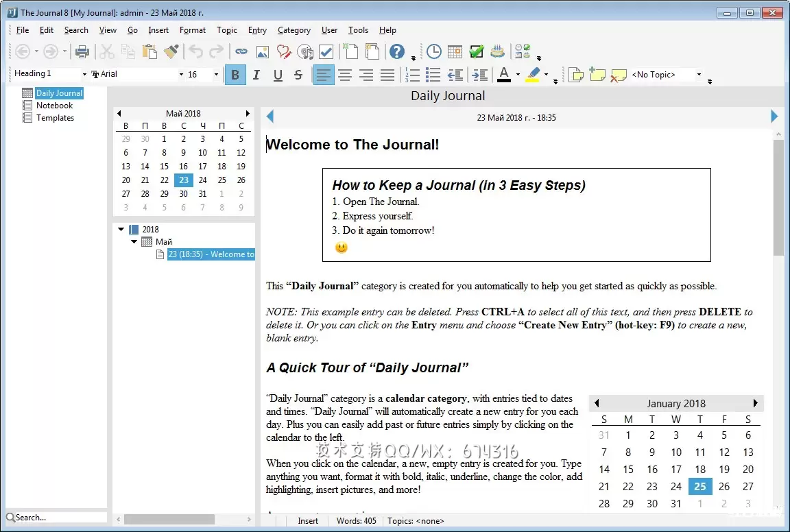
Task: Click the format painter brush icon
Action: coord(171,51)
